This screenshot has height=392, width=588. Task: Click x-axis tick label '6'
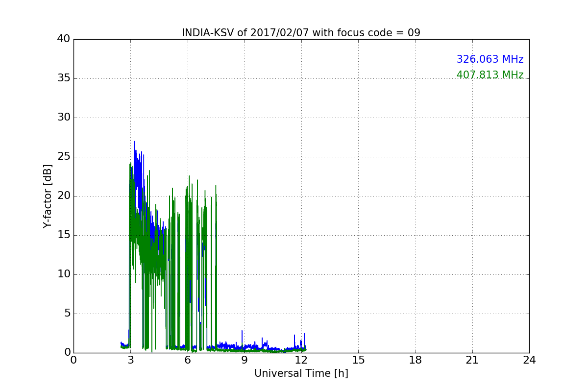[x=188, y=360]
